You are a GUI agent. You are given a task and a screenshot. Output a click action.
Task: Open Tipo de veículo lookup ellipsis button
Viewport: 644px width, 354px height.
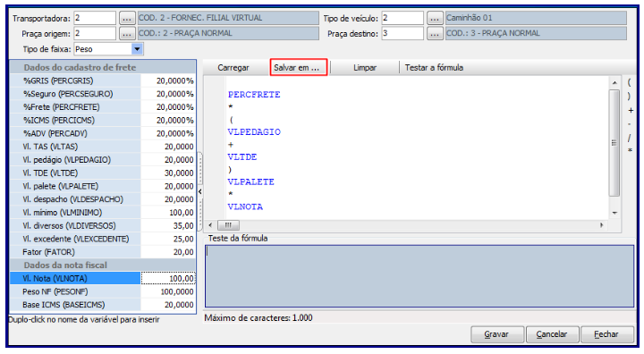pyautogui.click(x=435, y=18)
